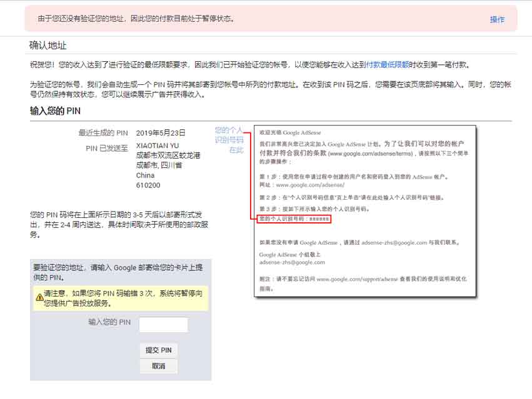This screenshot has width=532, height=399.
Task: Click the 取消 button
Action: (x=158, y=367)
